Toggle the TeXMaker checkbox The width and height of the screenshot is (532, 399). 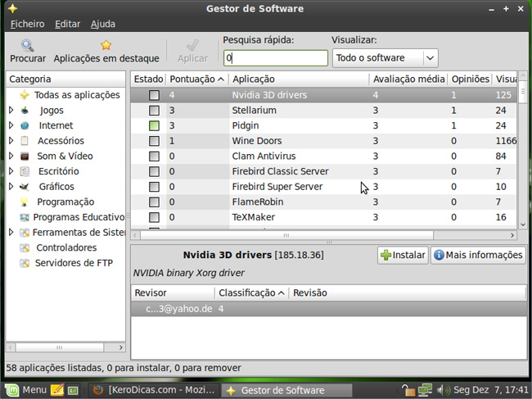154,217
